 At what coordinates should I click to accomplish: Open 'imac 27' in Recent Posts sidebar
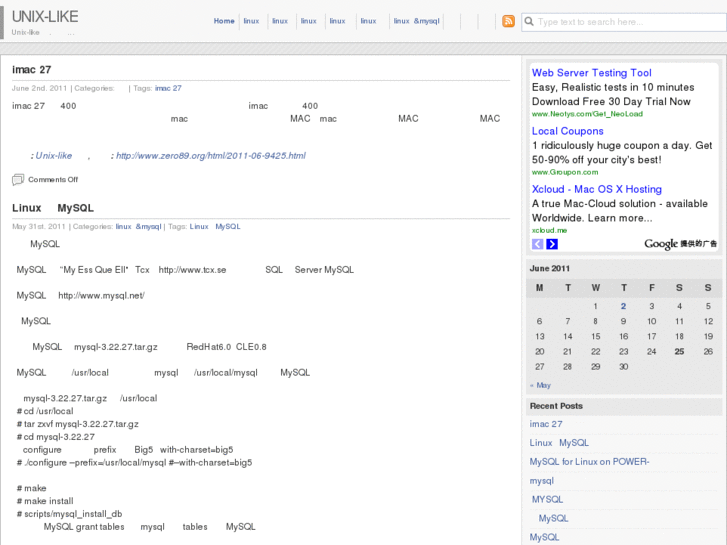[x=546, y=424]
